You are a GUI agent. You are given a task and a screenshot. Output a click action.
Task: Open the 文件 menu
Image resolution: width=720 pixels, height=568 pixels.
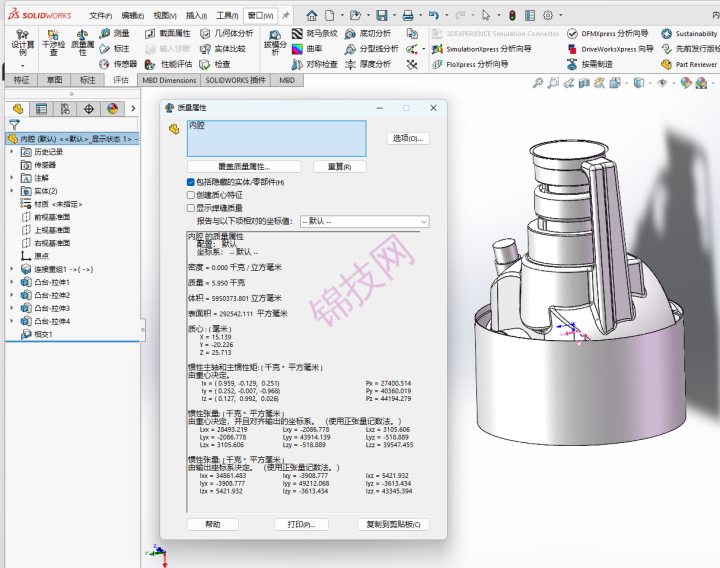[101, 16]
